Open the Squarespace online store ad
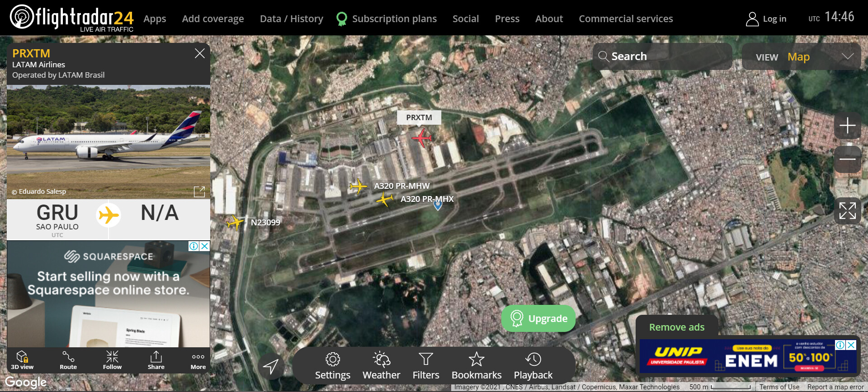Screen dimensions: 868x392 [x=108, y=294]
